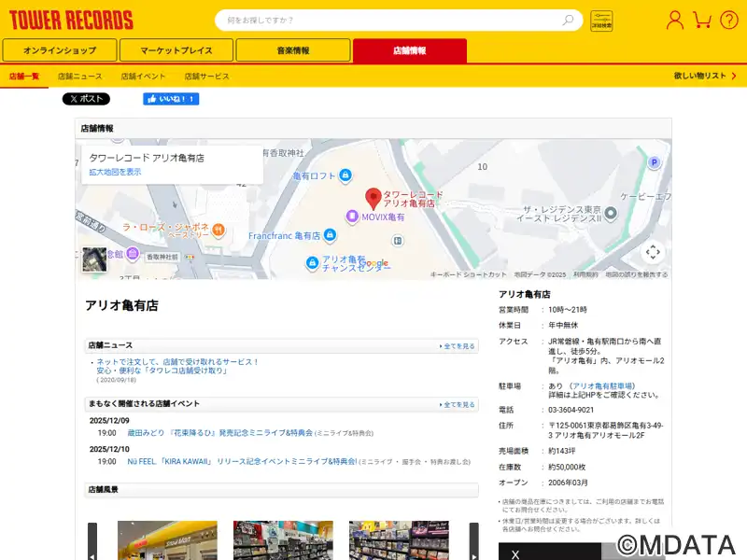Click the MOVIX亀有 cinema marker
Screen dimensions: 747x560
[352, 217]
